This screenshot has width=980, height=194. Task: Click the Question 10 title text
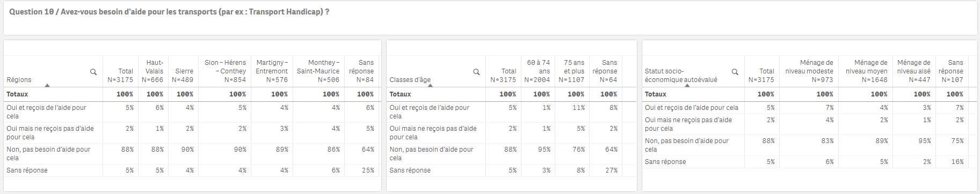pos(169,12)
